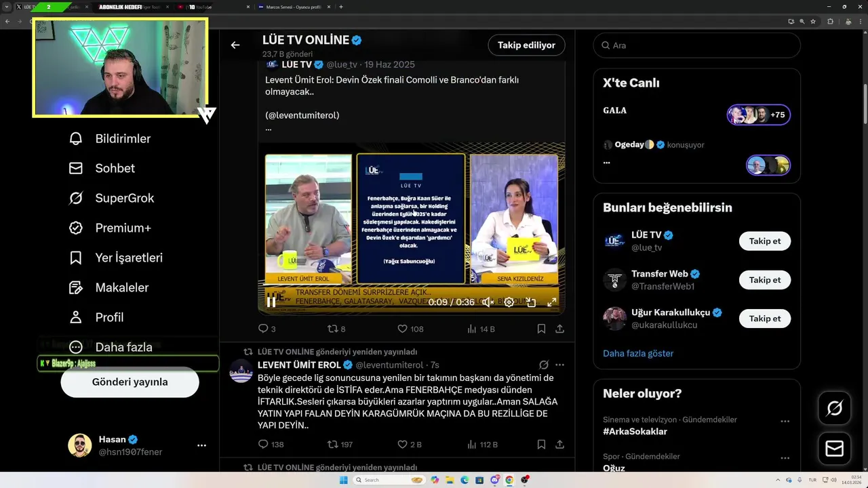This screenshot has width=868, height=488.
Task: Like the post with 2 B likes
Action: click(x=410, y=445)
